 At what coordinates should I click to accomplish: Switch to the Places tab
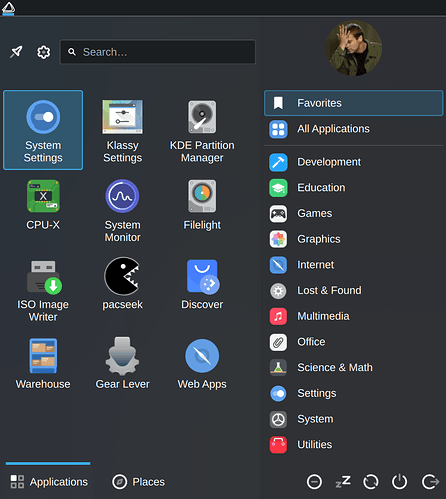pos(139,481)
